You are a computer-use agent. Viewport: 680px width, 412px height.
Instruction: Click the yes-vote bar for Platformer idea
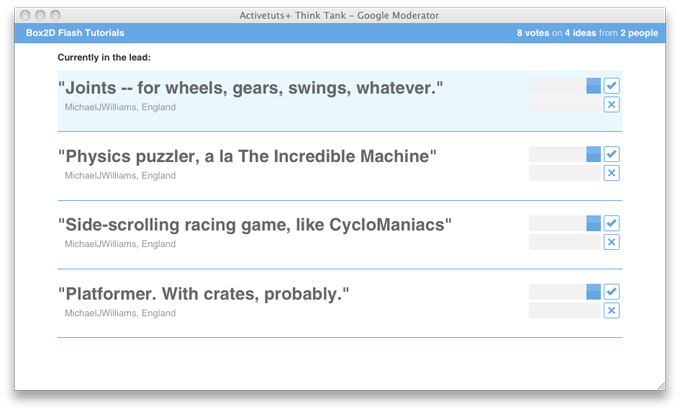coord(565,292)
